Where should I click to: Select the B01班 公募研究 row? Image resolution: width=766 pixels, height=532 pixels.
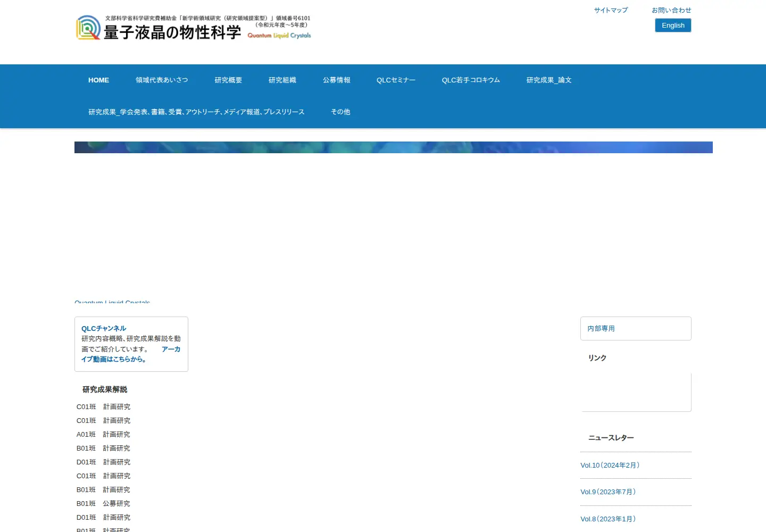point(103,504)
